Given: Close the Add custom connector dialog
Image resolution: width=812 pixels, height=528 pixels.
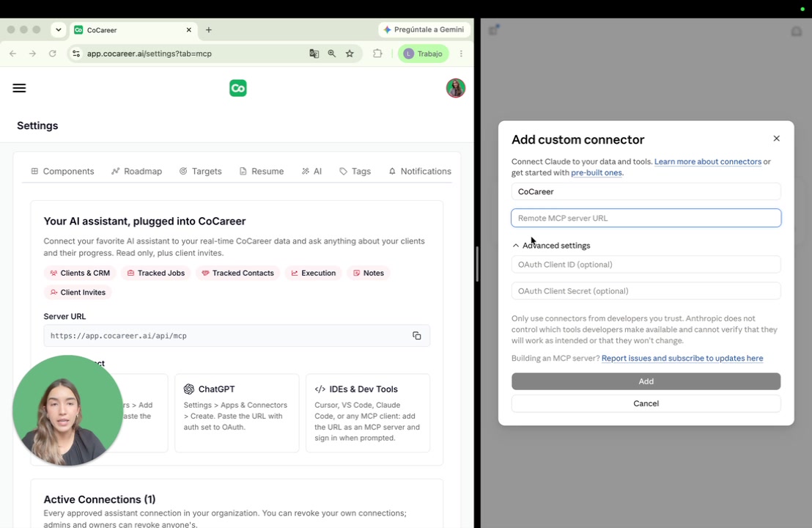Looking at the screenshot, I should (x=776, y=139).
